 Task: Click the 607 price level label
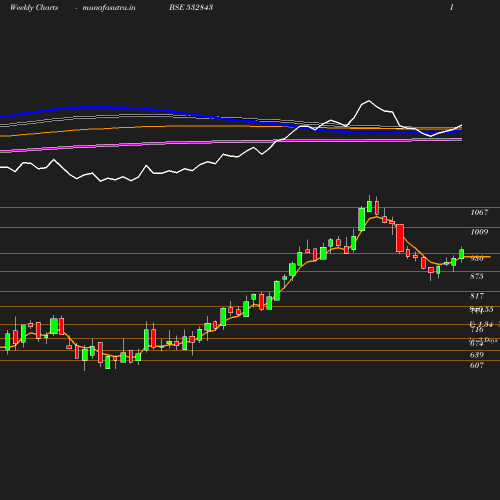pyautogui.click(x=477, y=366)
